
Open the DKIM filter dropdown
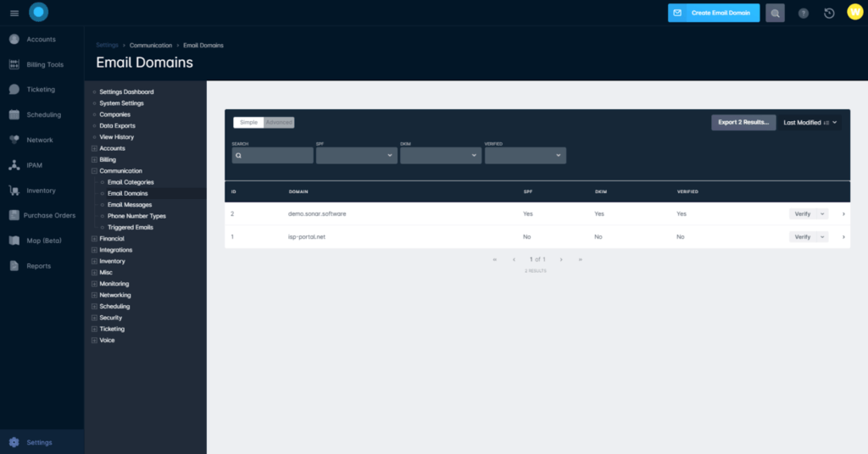441,155
